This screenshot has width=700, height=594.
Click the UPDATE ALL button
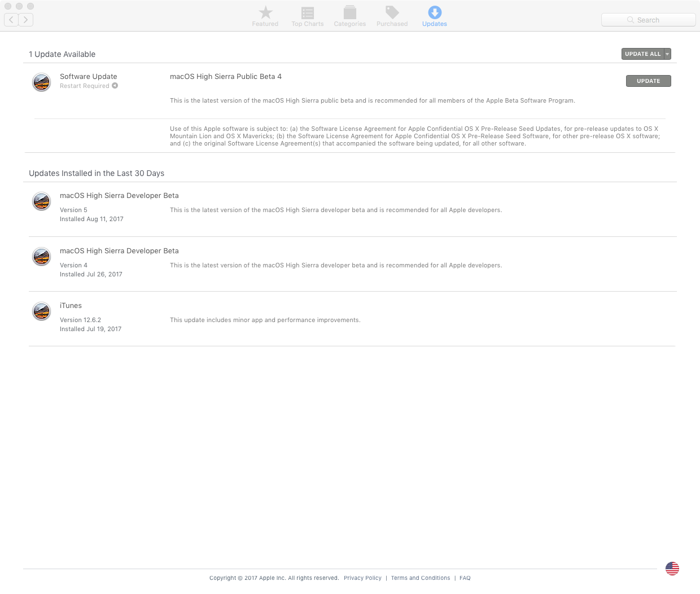642,54
